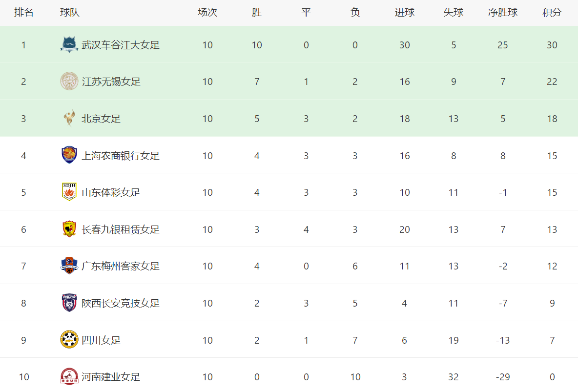Click the 江苏无锡女足 team crest

click(x=69, y=82)
